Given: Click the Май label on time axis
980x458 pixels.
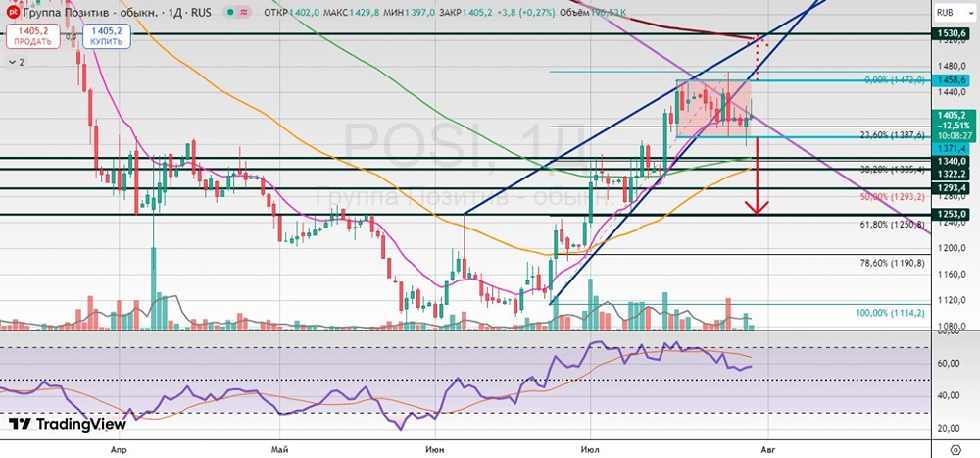Looking at the screenshot, I should coord(280,449).
